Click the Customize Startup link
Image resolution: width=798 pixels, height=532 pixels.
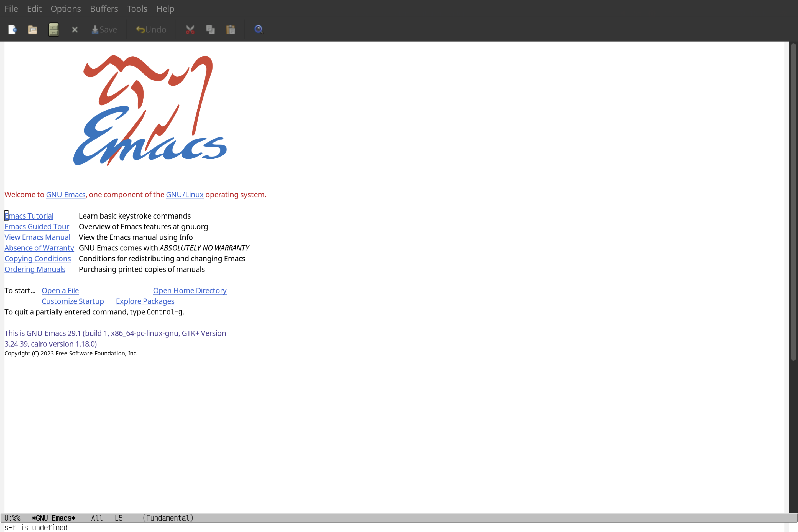pyautogui.click(x=72, y=301)
